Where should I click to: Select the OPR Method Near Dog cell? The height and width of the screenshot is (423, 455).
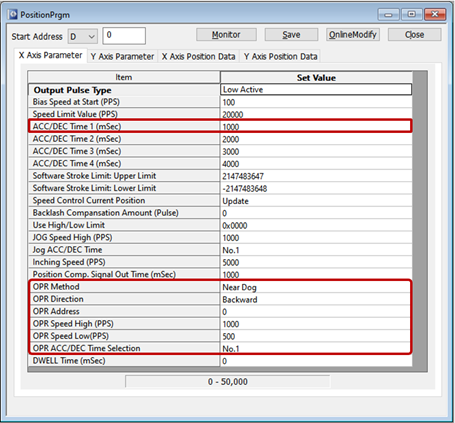click(x=316, y=287)
